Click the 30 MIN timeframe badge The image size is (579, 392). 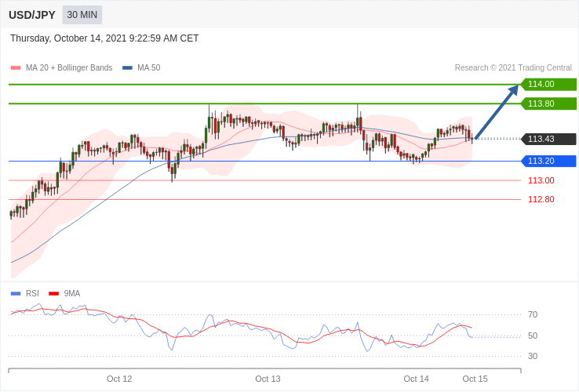point(82,15)
